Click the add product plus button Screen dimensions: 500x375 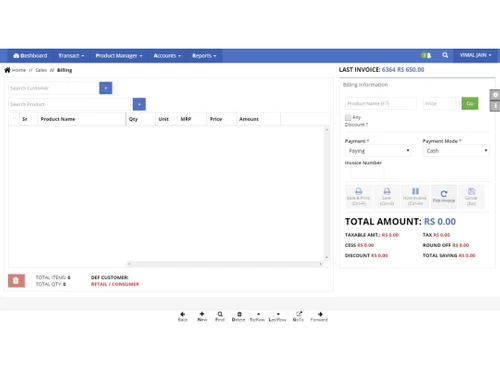pos(139,104)
